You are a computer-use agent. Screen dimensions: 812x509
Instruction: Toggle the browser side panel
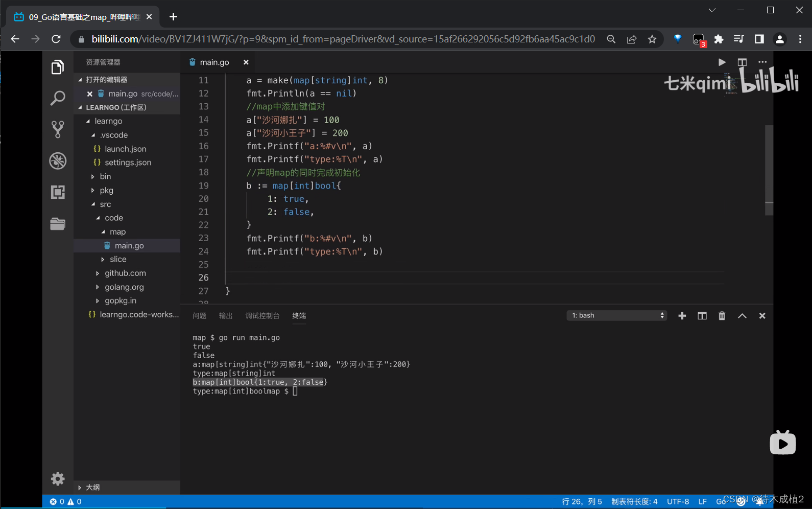(759, 39)
